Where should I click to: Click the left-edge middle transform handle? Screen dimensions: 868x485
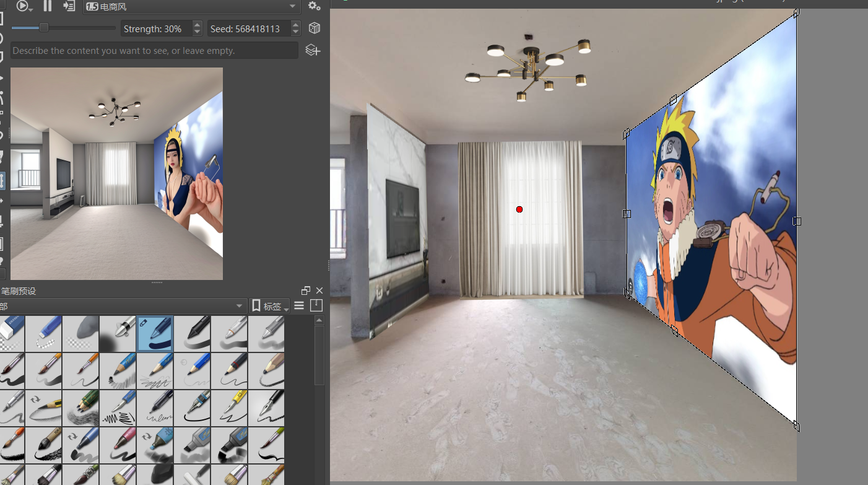click(627, 214)
